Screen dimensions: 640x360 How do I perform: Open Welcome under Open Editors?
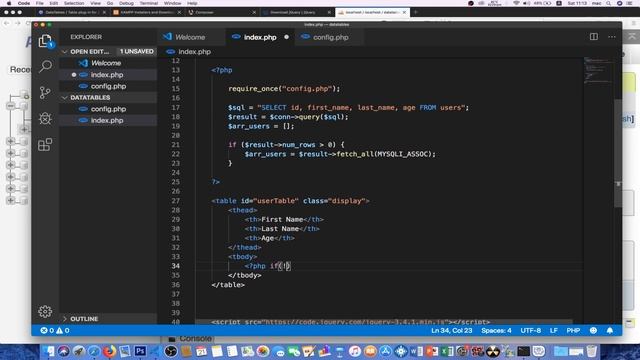[x=108, y=63]
